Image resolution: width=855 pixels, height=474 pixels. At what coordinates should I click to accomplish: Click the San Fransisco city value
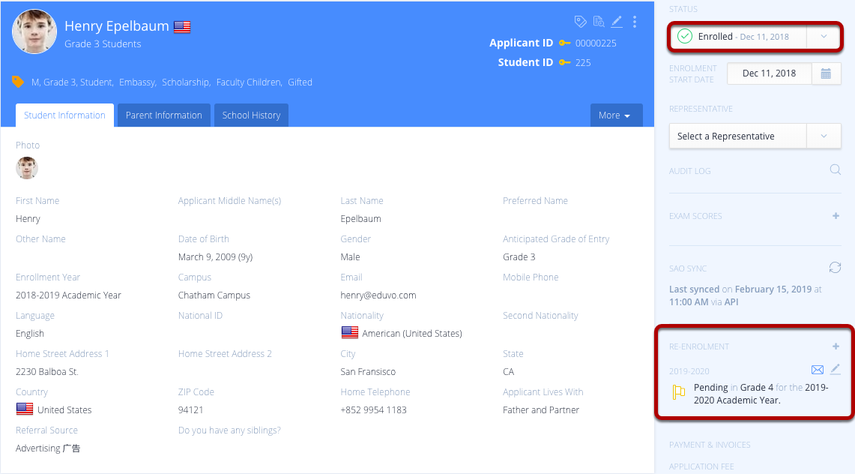tap(368, 371)
